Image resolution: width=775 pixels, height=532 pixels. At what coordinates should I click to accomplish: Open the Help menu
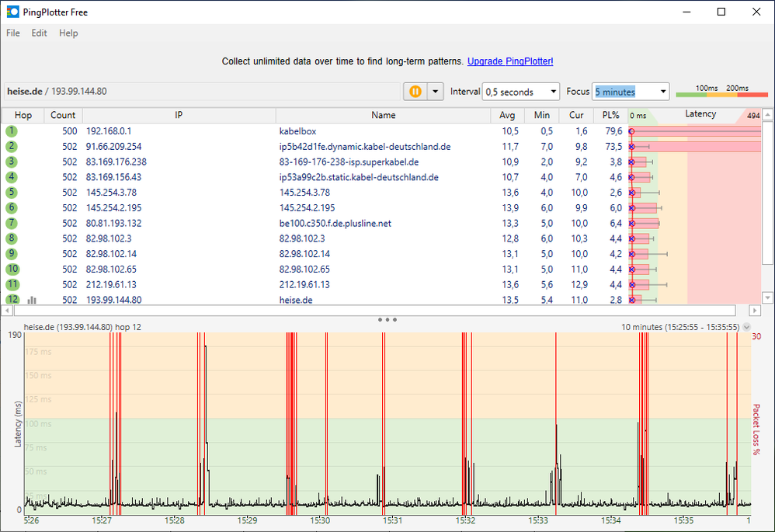pyautogui.click(x=68, y=33)
